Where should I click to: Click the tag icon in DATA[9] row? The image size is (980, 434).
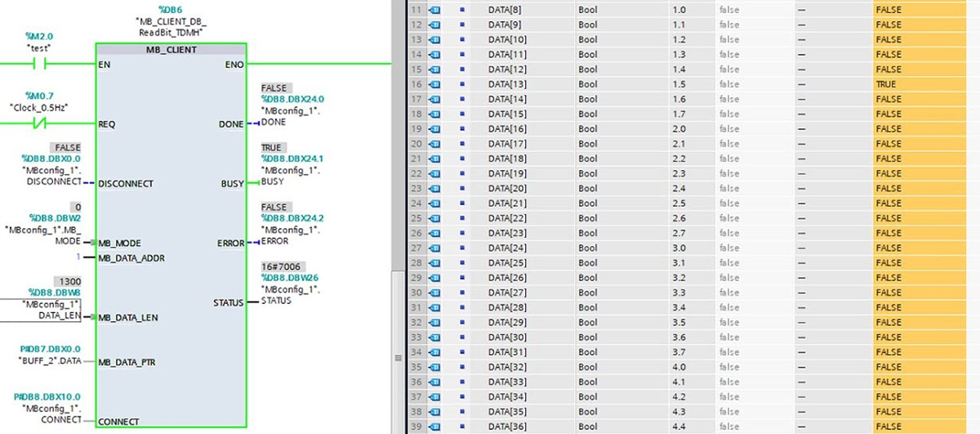434,25
